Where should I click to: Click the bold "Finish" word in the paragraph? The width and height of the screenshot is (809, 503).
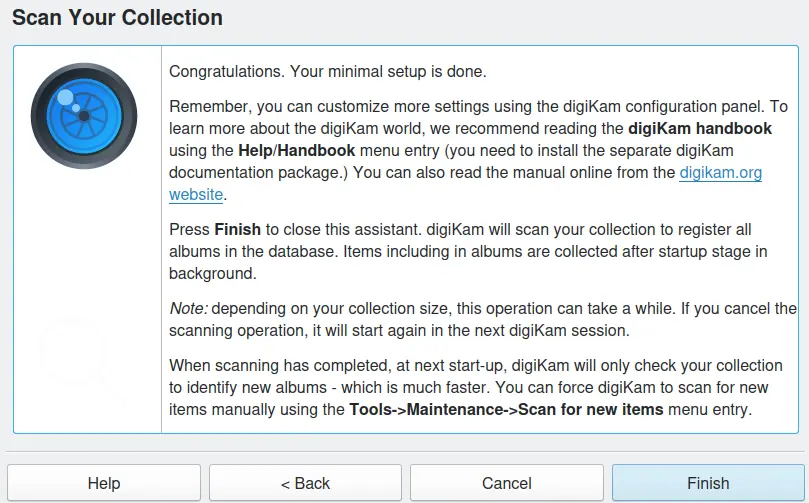point(238,229)
